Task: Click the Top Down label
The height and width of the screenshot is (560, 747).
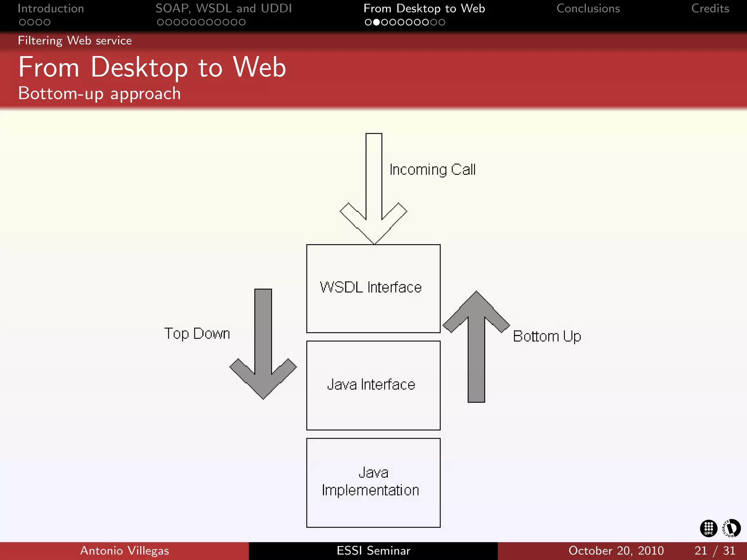Action: point(197,334)
